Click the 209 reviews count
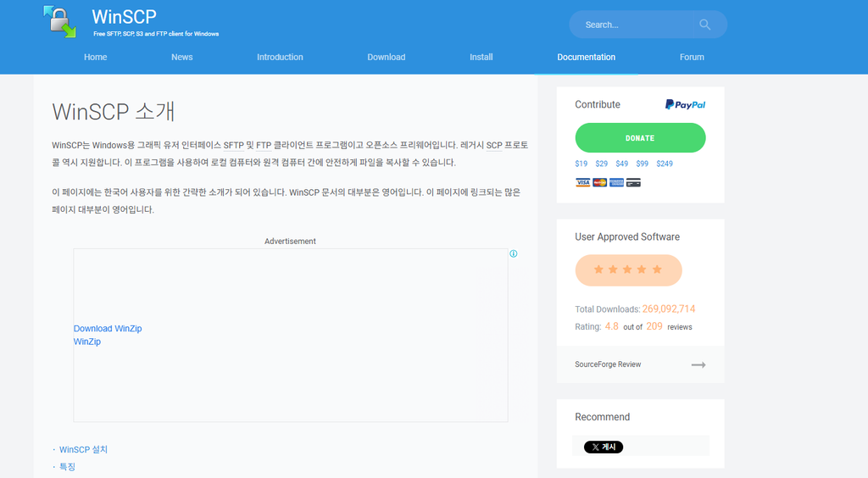 (x=654, y=326)
